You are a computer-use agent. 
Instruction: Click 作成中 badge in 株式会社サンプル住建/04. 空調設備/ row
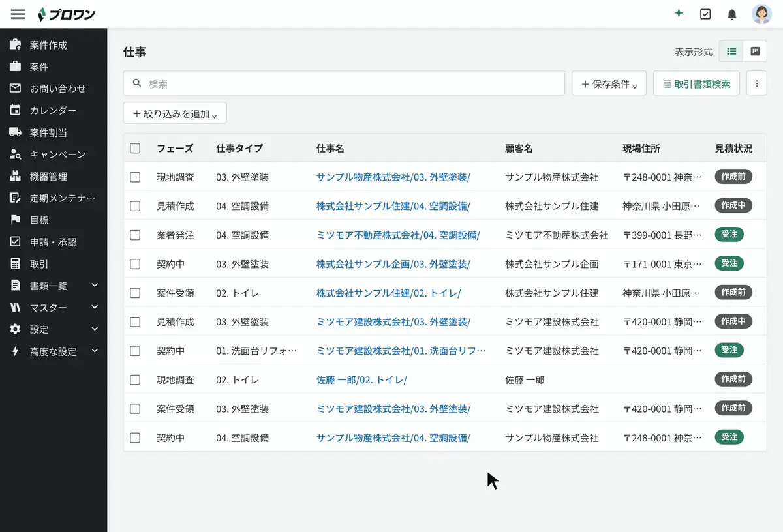tap(733, 205)
